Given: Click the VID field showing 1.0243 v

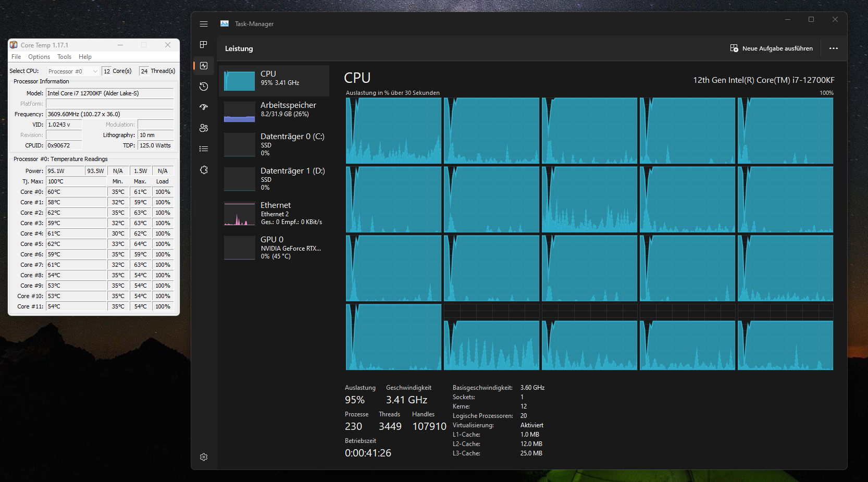Looking at the screenshot, I should click(64, 125).
